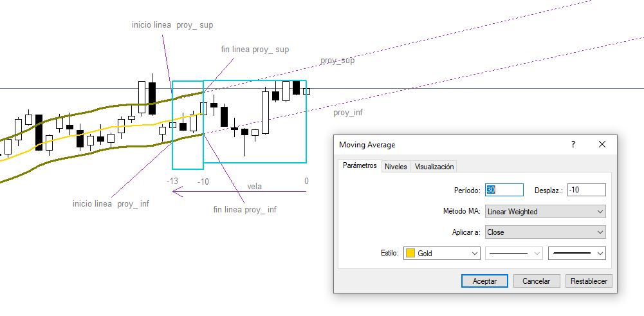
Task: Click the Restablecer button
Action: (x=589, y=281)
